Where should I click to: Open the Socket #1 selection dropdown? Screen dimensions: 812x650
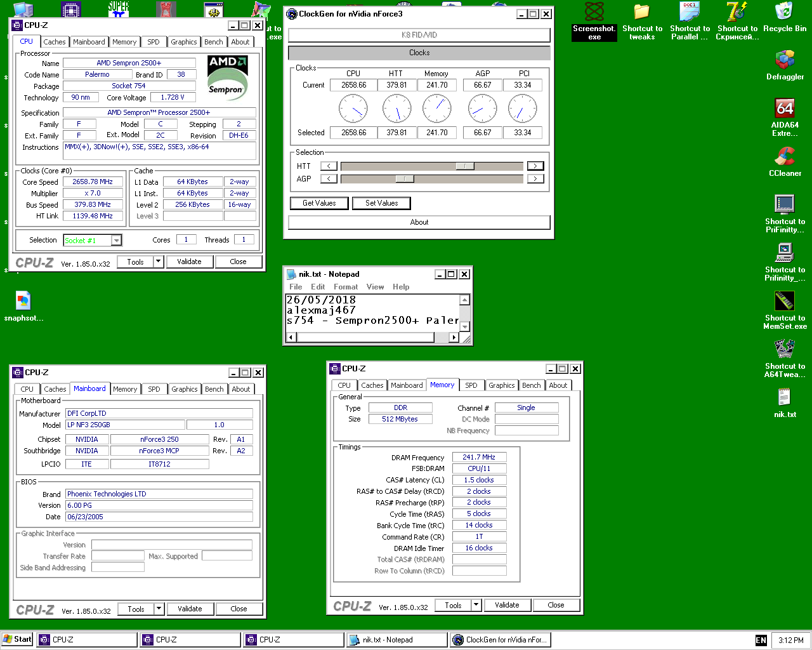[x=117, y=241]
